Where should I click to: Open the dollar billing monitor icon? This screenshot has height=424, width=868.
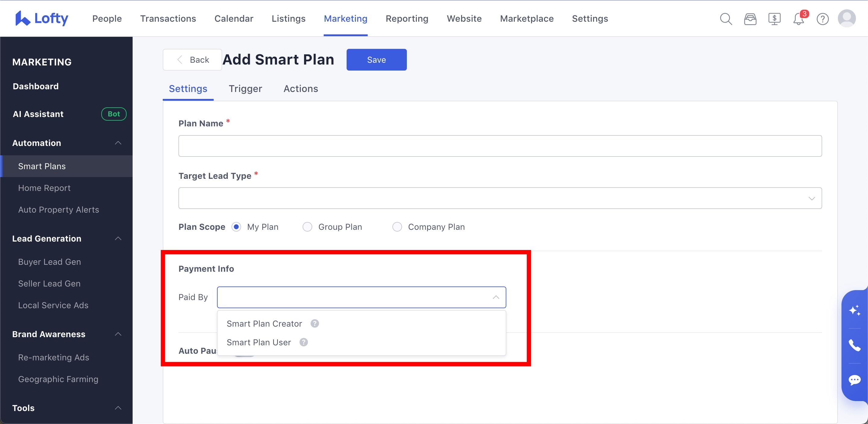coord(774,19)
